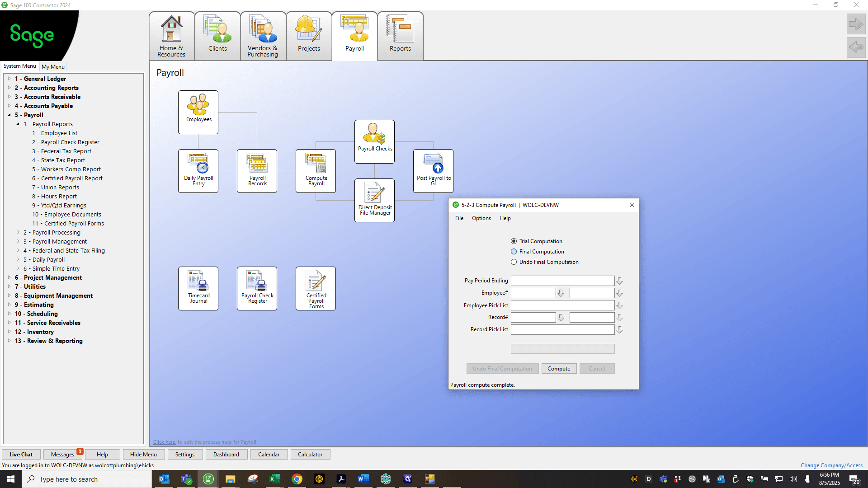Expand the 1 - General Ledger node

click(x=9, y=79)
